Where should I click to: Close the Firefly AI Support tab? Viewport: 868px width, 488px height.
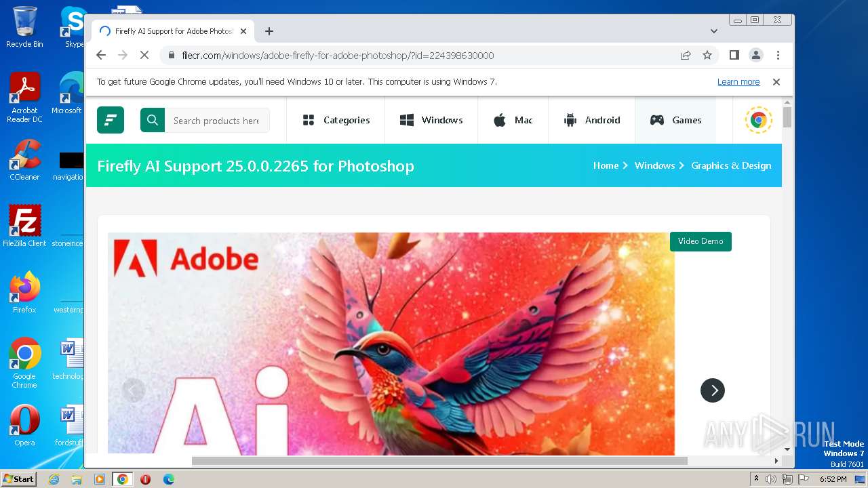(x=243, y=31)
